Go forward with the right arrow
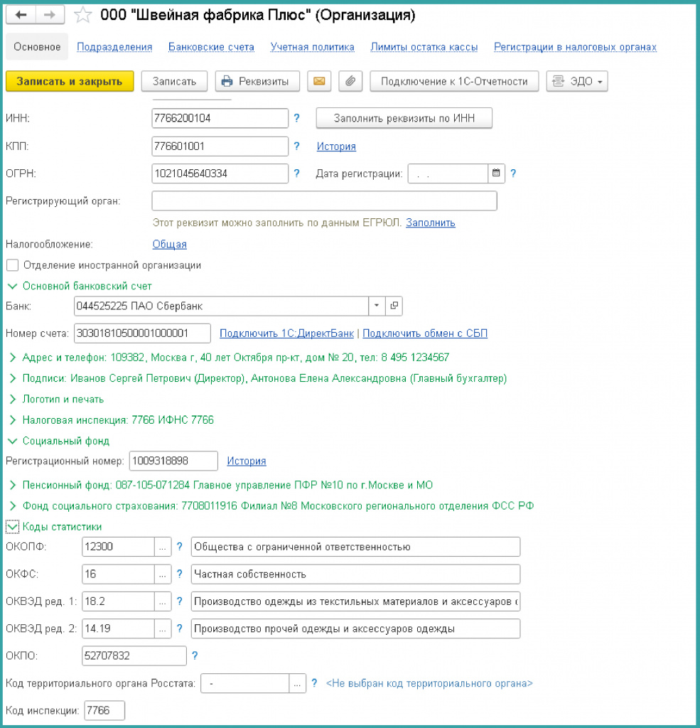 pos(49,16)
